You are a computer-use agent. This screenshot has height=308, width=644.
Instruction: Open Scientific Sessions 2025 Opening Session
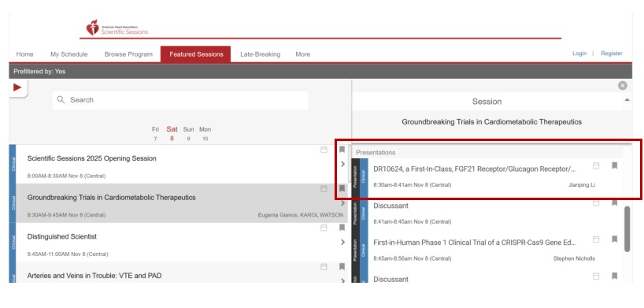click(91, 158)
